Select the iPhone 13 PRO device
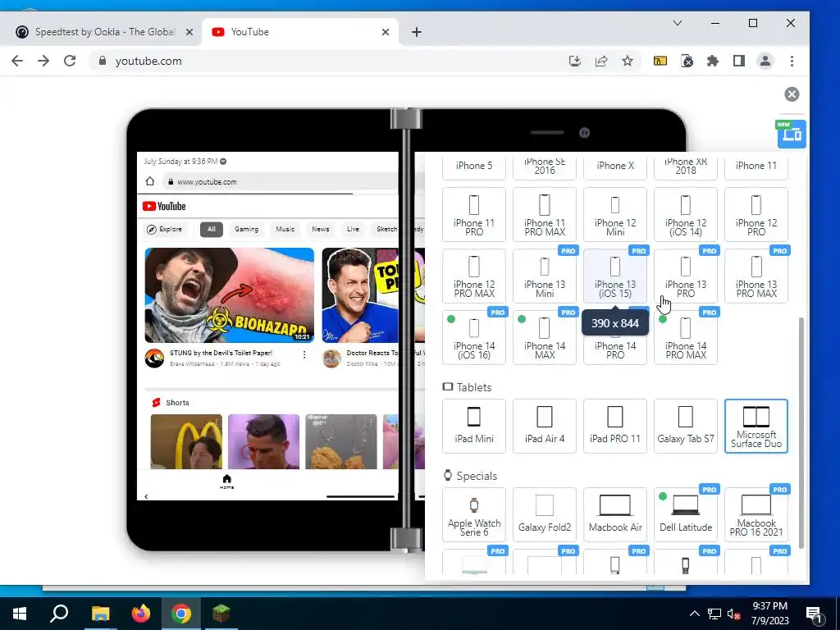Image resolution: width=840 pixels, height=630 pixels. coord(686,276)
